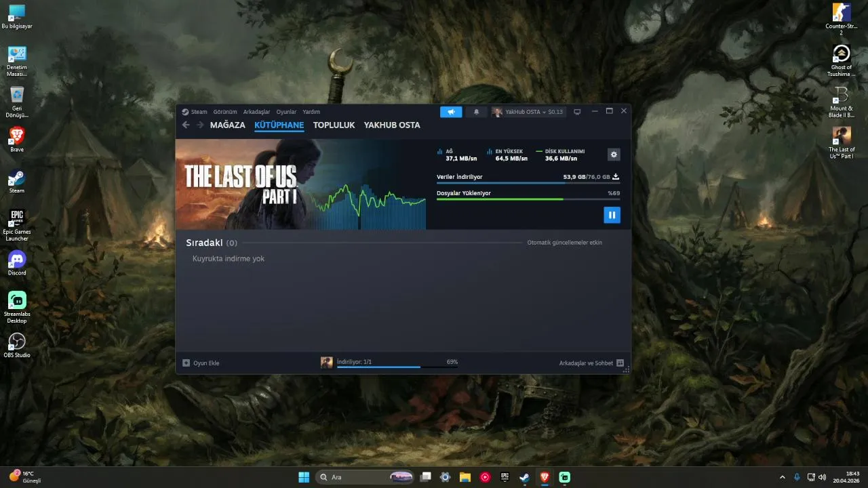The image size is (868, 488).
Task: Click Oyun Ekle to add a game
Action: pyautogui.click(x=201, y=363)
